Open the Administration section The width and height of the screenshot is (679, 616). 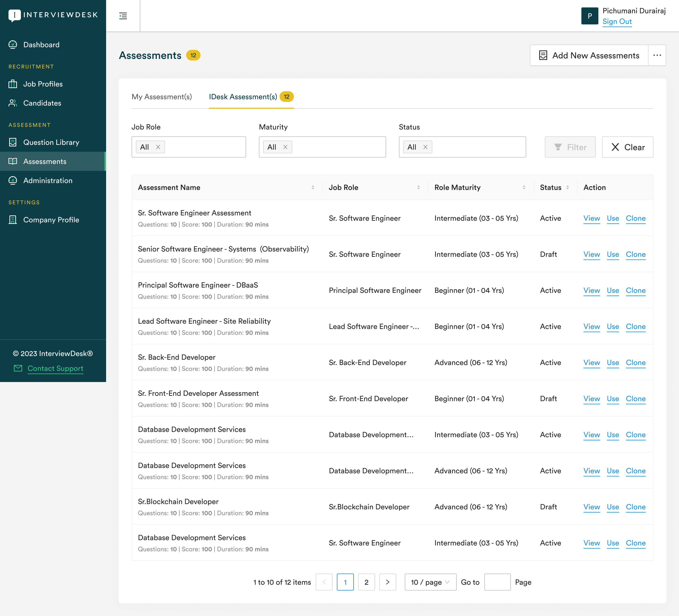[x=48, y=181]
